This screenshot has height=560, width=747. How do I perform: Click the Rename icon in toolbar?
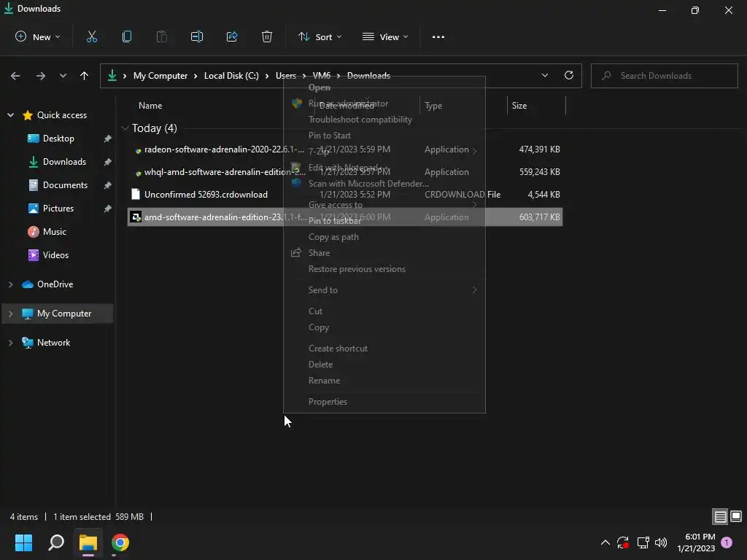pyautogui.click(x=197, y=36)
